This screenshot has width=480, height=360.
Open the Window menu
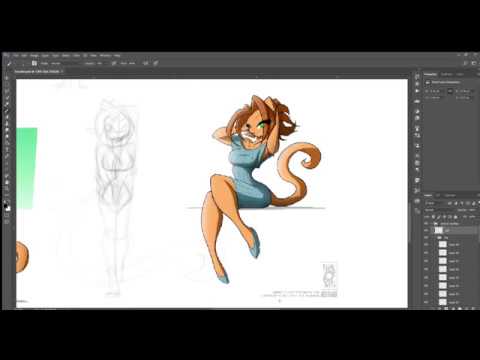[x=105, y=55]
